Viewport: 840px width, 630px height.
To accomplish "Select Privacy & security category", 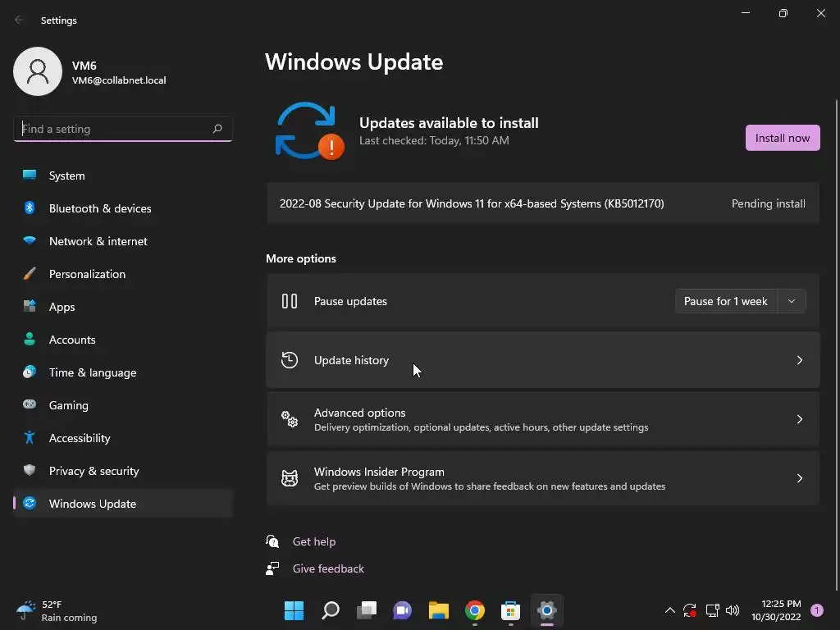I will [123, 470].
